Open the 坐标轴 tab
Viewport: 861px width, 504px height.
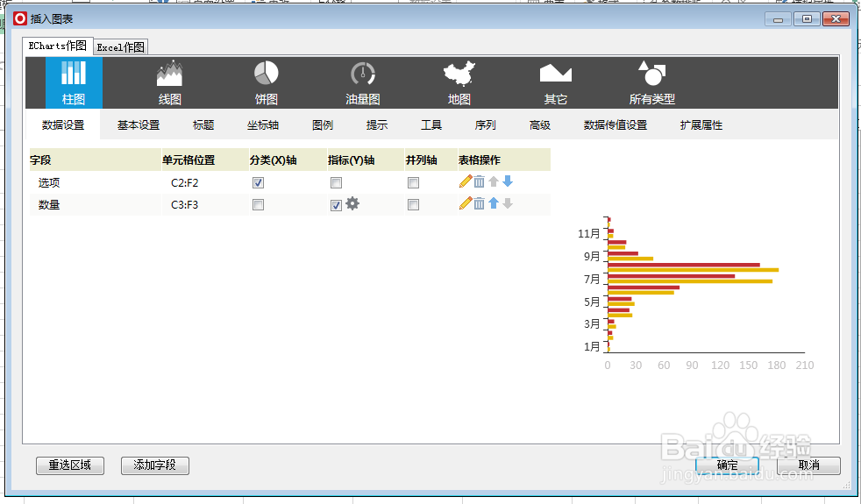click(x=263, y=125)
